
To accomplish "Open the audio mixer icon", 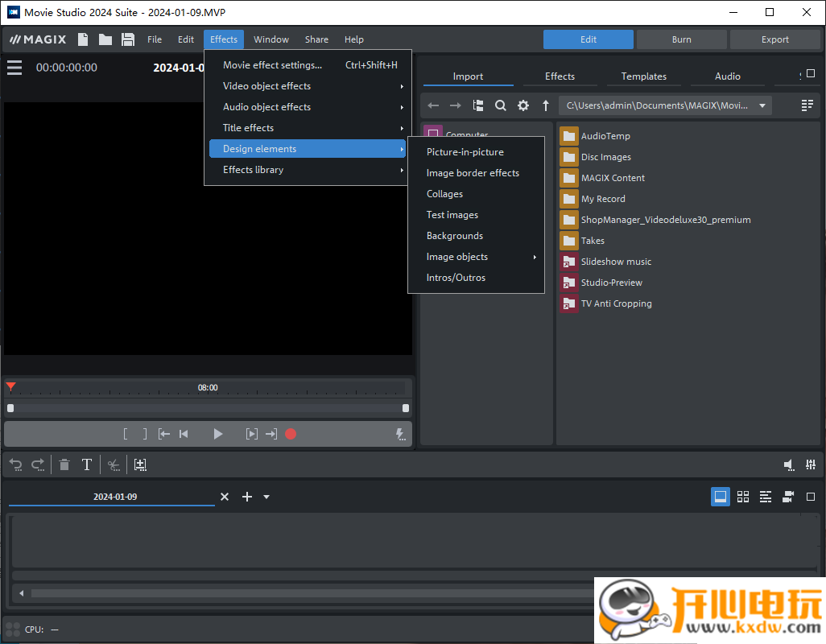I will 811,464.
